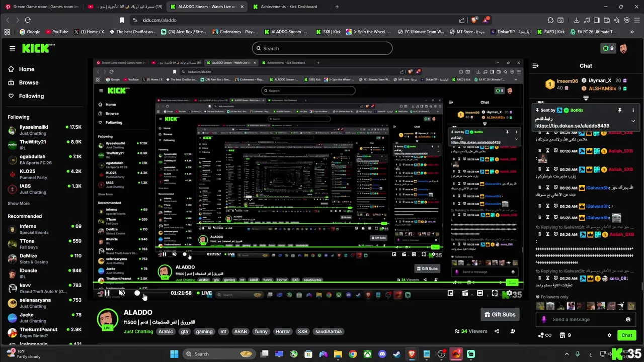This screenshot has width=644, height=362.
Task: Toggle the browser sidebar panel
Action: [596, 20]
